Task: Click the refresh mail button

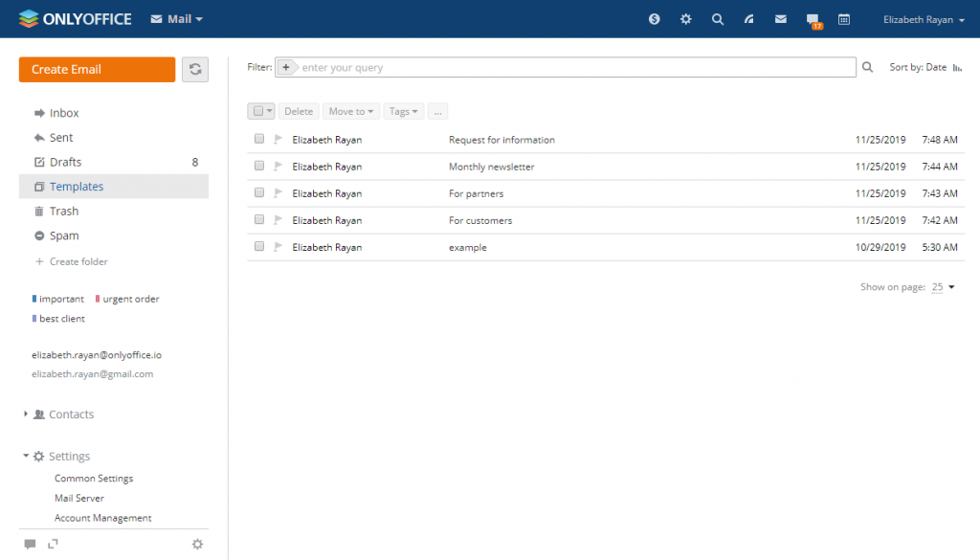Action: 195,69
